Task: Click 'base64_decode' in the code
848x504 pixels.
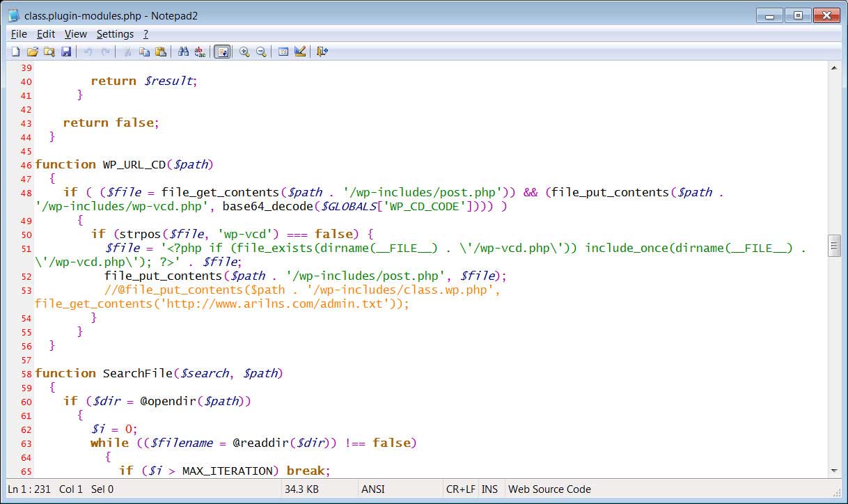Action: pos(268,207)
